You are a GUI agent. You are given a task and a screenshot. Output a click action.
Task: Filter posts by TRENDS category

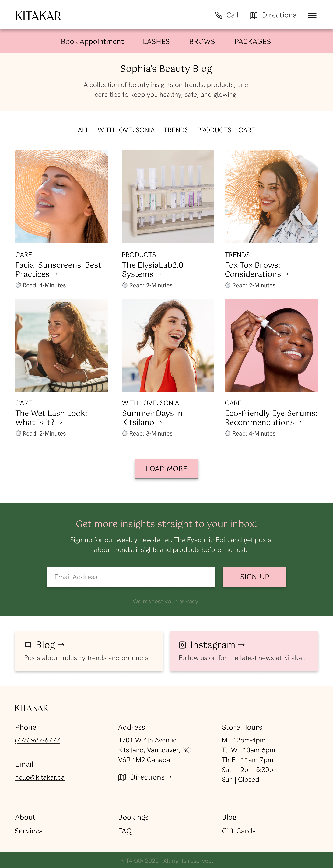pos(176,130)
